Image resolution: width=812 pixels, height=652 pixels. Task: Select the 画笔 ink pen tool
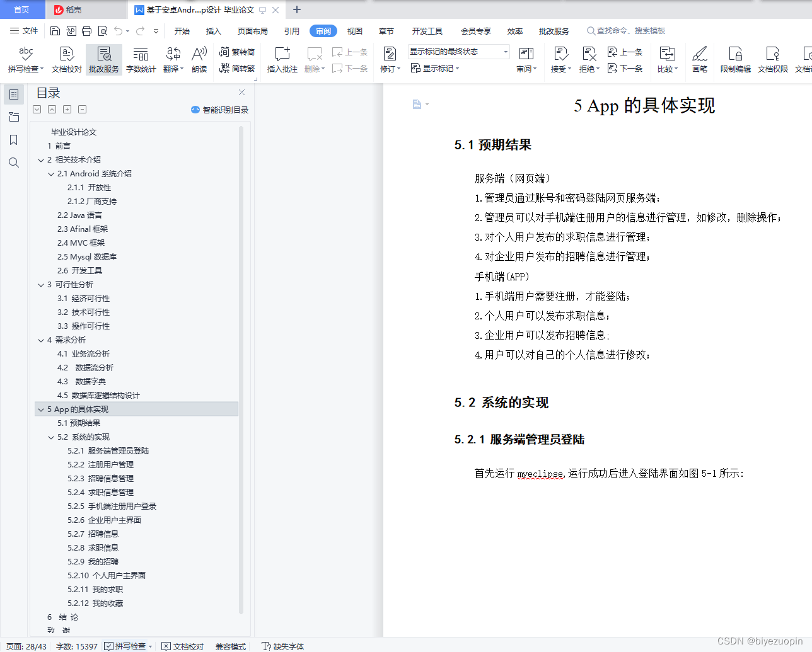(700, 60)
